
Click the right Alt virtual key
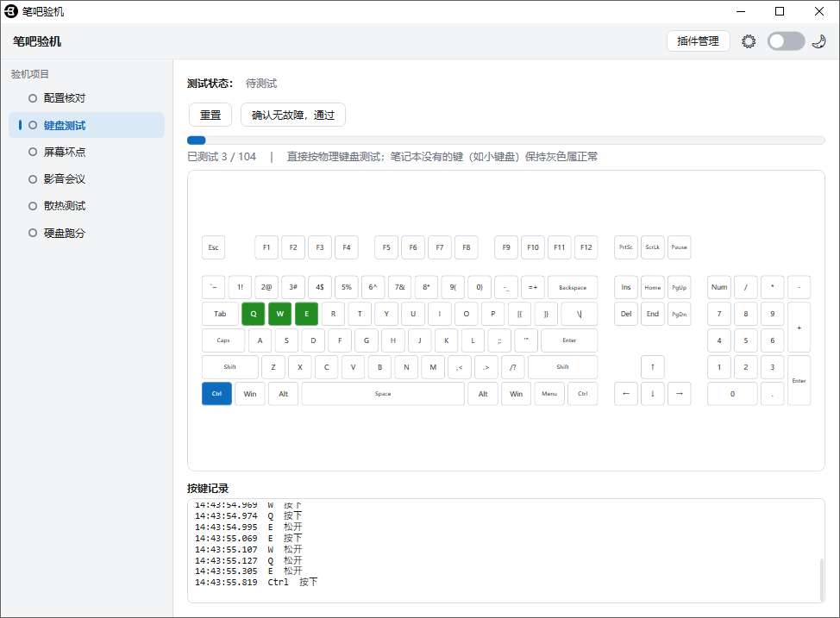(483, 394)
